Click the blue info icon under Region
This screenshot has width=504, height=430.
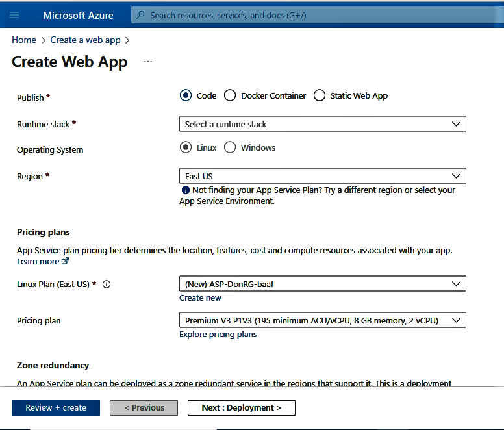[x=185, y=190]
